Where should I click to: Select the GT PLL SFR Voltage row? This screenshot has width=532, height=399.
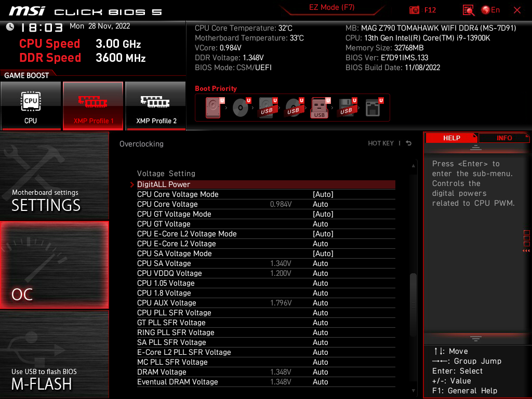266,322
